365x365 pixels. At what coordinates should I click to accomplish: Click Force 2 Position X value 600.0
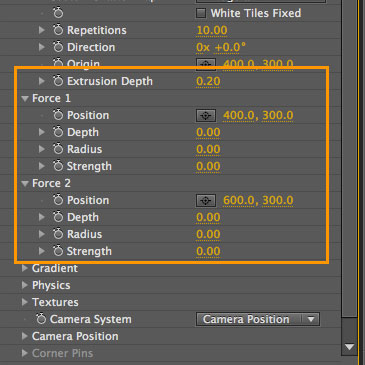[x=239, y=200]
